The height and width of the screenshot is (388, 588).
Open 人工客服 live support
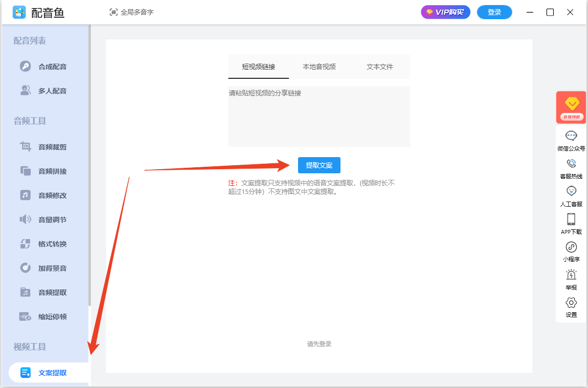click(x=571, y=197)
